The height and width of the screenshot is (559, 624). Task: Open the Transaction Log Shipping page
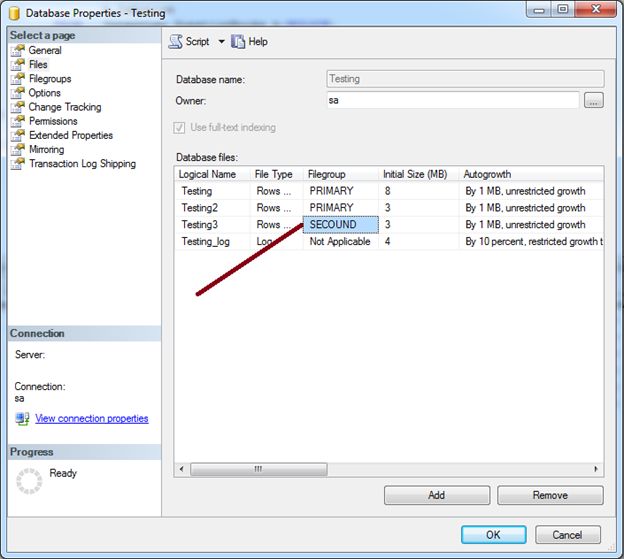(82, 164)
